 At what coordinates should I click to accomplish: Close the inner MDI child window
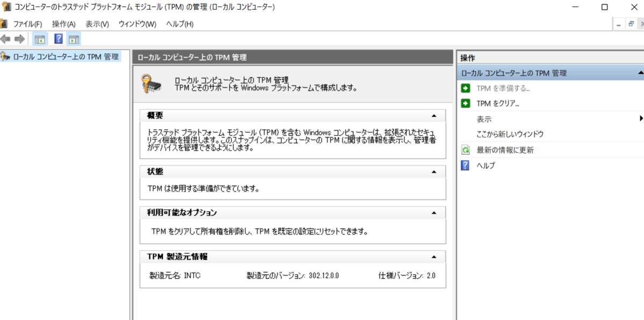pos(641,24)
